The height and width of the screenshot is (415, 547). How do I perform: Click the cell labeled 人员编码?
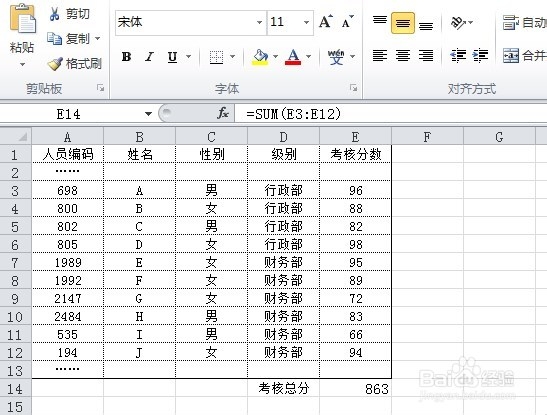point(68,154)
